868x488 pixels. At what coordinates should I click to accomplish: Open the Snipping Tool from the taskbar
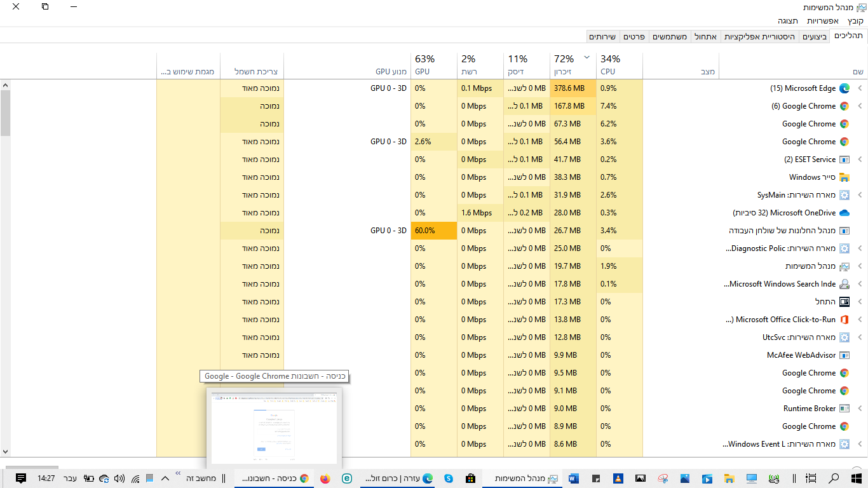pyautogui.click(x=663, y=478)
